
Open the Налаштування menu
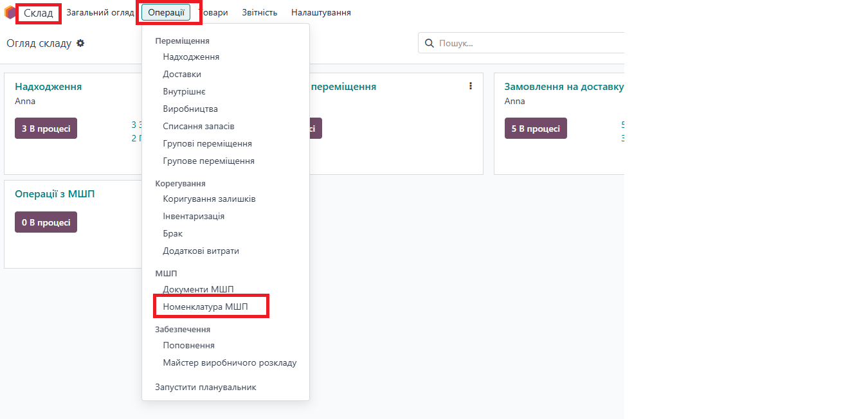tap(321, 12)
